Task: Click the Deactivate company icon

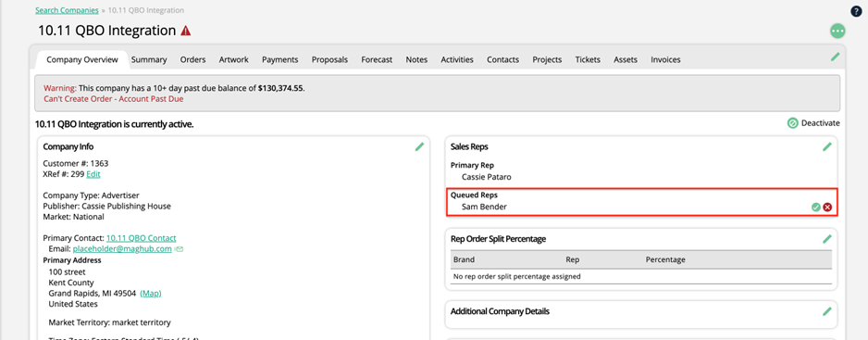Action: click(x=793, y=123)
